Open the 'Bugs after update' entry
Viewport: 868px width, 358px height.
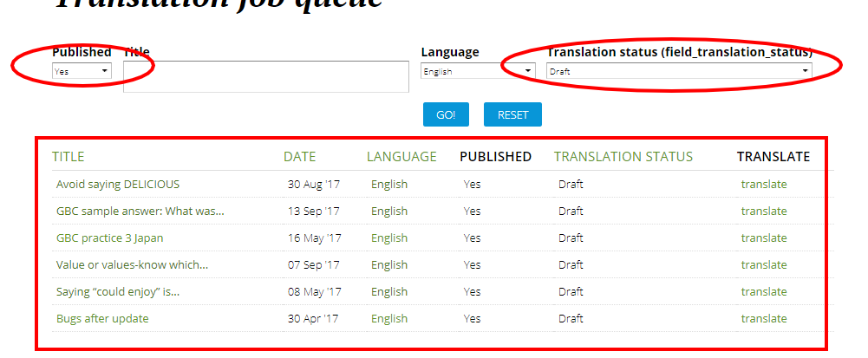click(102, 319)
